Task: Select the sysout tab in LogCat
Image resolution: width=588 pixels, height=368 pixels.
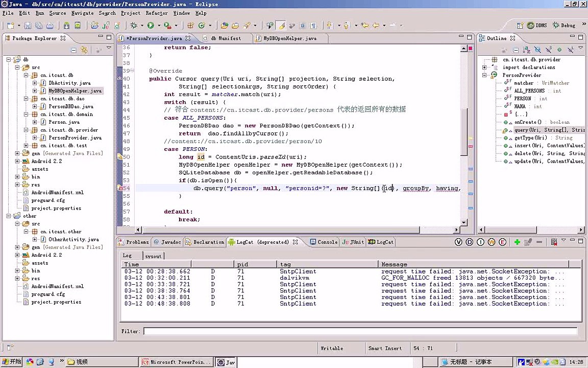Action: [153, 256]
